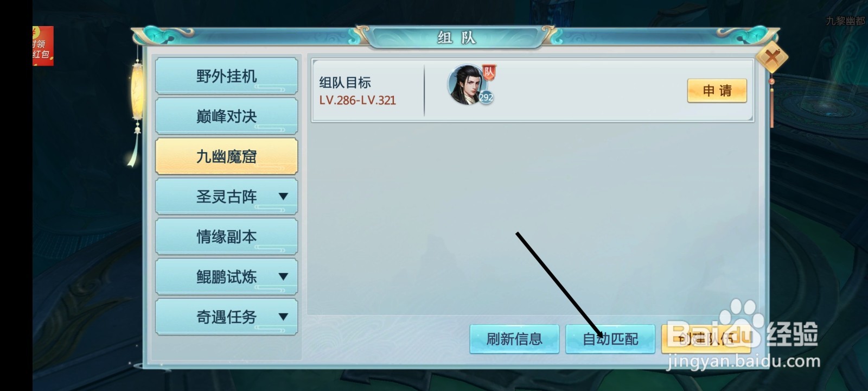Select the 九幽魔窟 tab
Image resolution: width=868 pixels, height=391 pixels.
(226, 156)
